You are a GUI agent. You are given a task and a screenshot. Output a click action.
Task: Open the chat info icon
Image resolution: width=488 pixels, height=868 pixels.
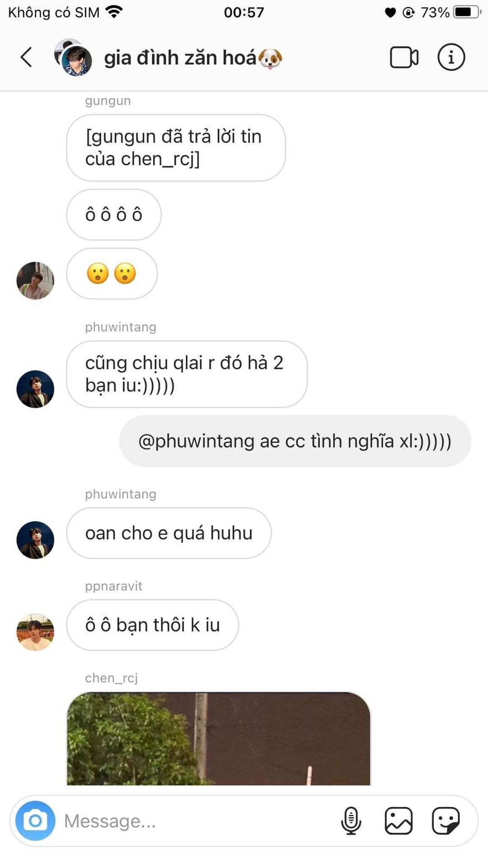click(451, 57)
